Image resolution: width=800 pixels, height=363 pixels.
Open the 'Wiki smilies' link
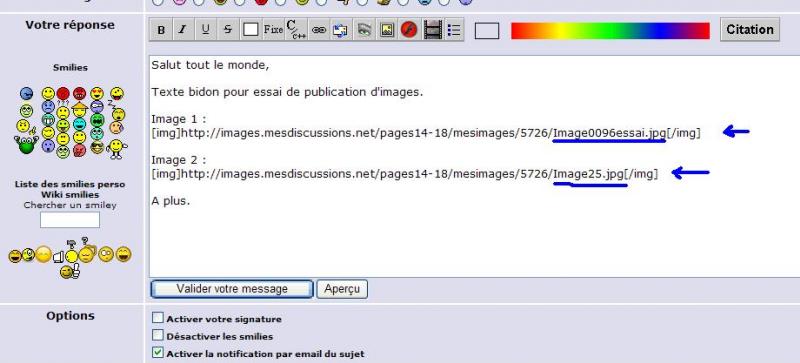(x=70, y=195)
